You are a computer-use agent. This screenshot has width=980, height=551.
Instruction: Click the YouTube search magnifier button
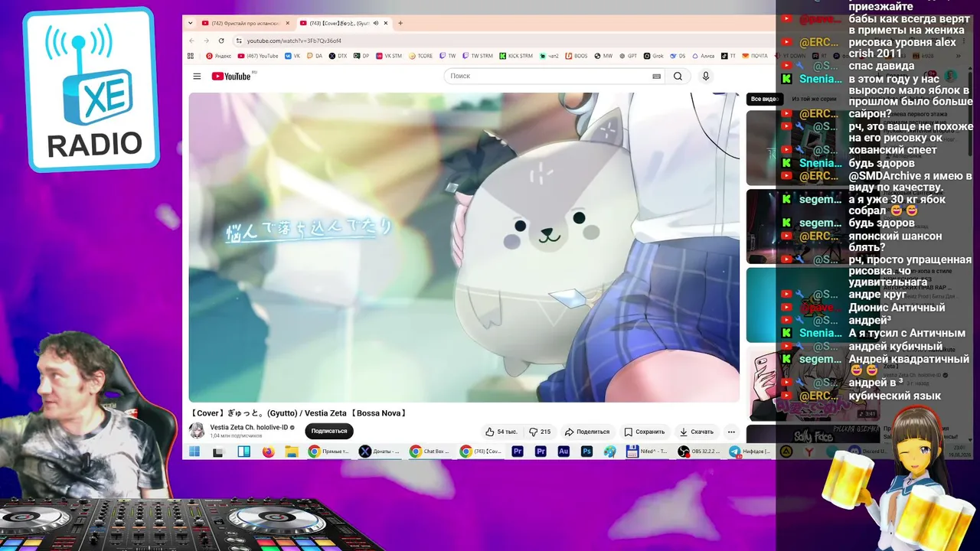(678, 77)
